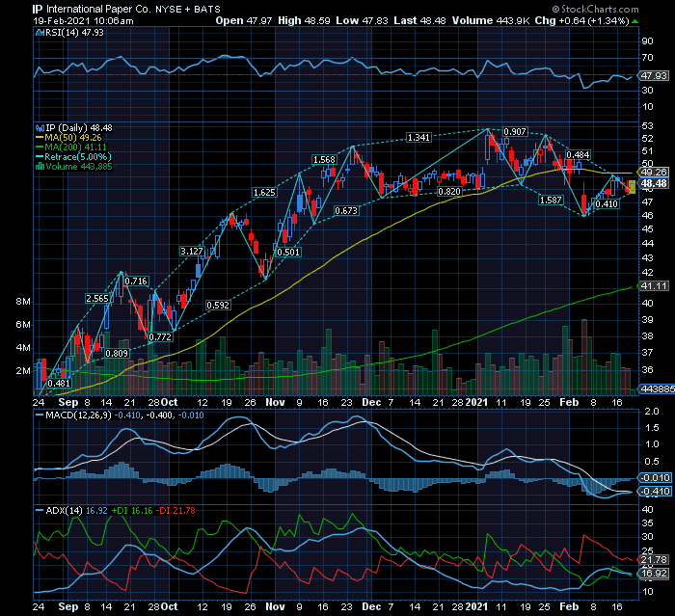Viewport: 675px width, 616px height.
Task: Click the International Paper Co. title
Action: click(x=98, y=9)
